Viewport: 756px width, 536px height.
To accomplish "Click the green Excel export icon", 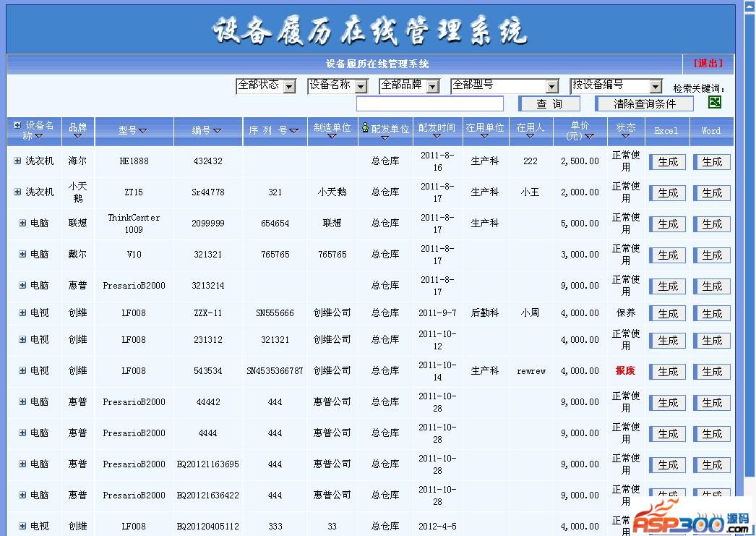I will (715, 102).
